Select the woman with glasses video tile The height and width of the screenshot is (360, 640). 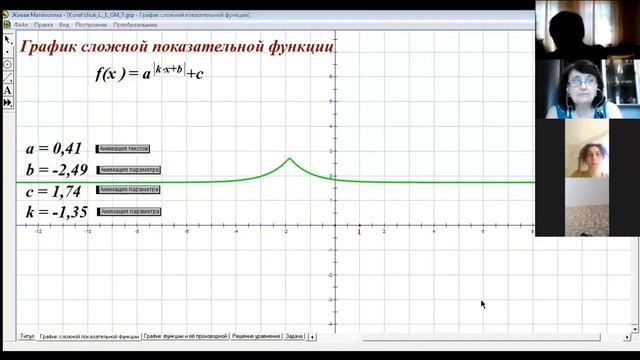(x=587, y=89)
